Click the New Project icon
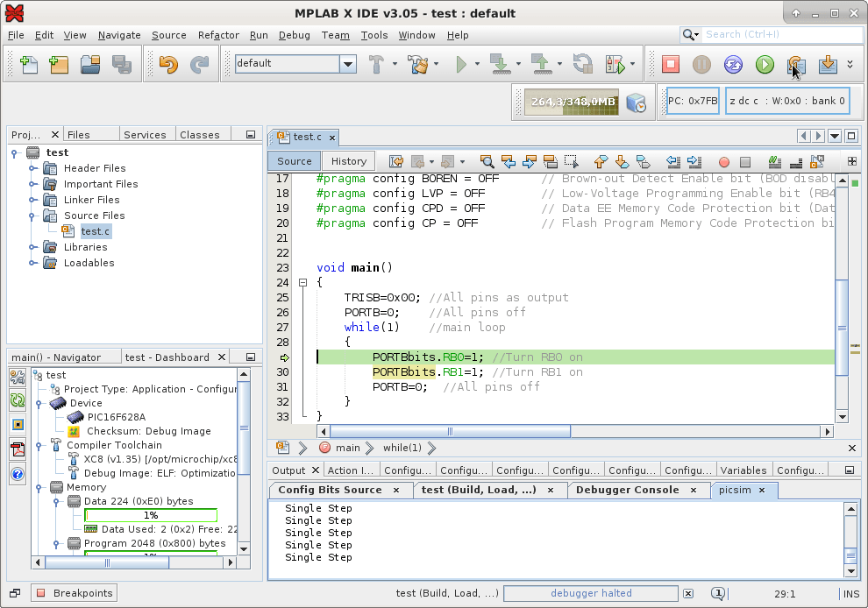 pos(59,64)
